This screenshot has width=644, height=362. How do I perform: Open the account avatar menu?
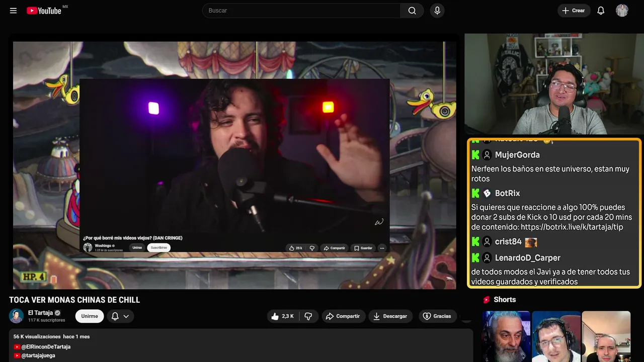coord(622,11)
